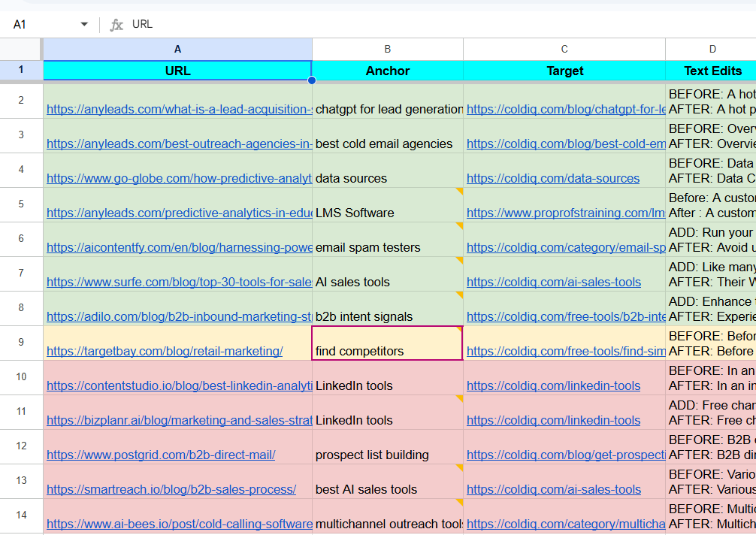Click the Name box showing A1
The width and height of the screenshot is (756, 535).
click(20, 24)
